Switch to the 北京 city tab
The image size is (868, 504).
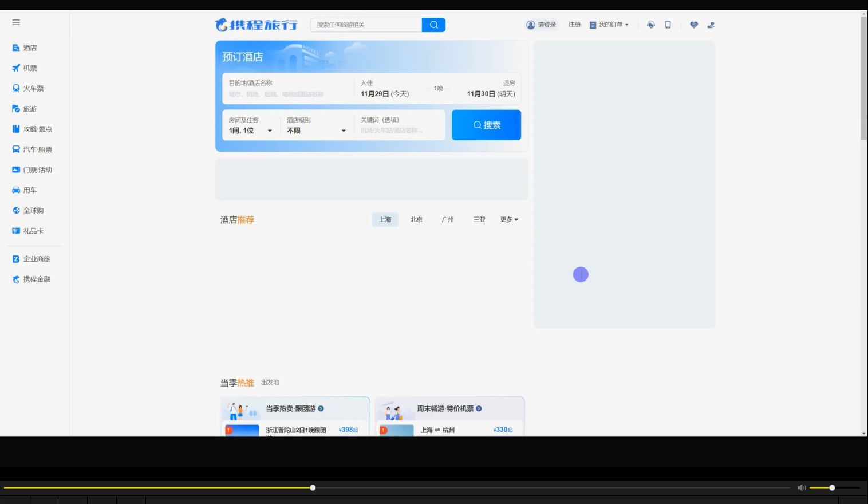point(416,219)
